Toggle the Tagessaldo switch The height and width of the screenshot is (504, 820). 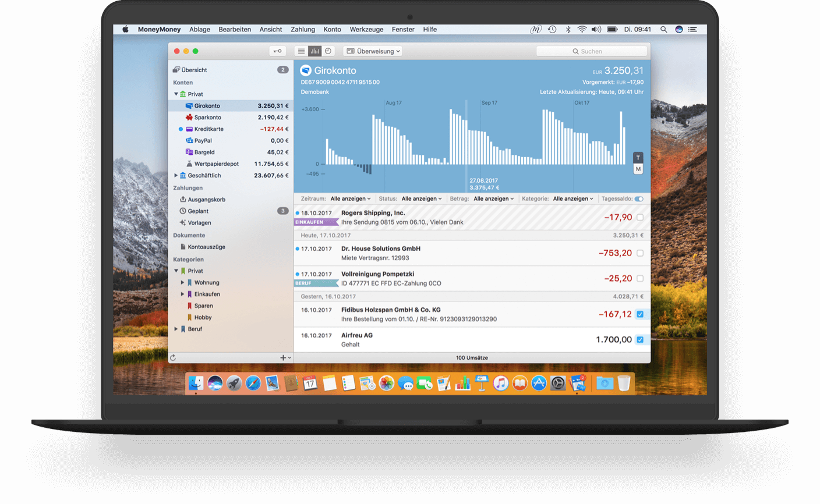pos(639,199)
